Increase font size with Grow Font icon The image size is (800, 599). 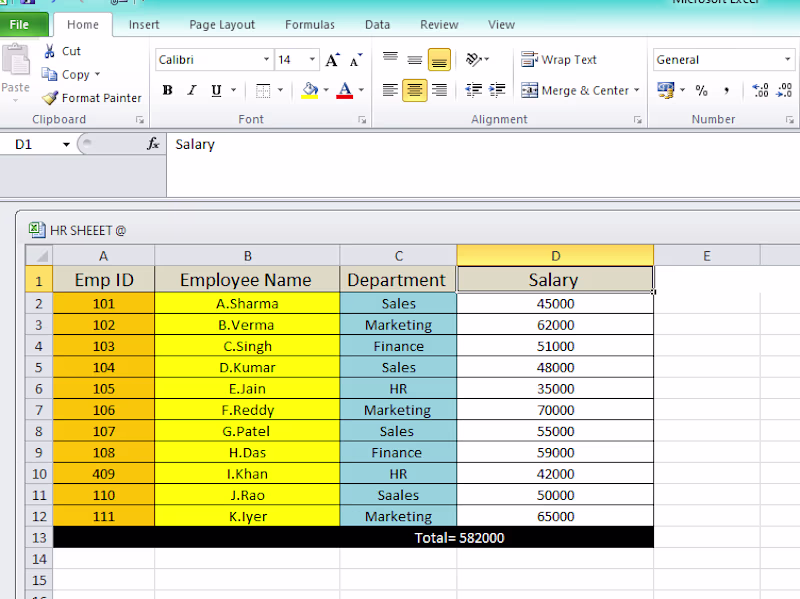pos(332,60)
